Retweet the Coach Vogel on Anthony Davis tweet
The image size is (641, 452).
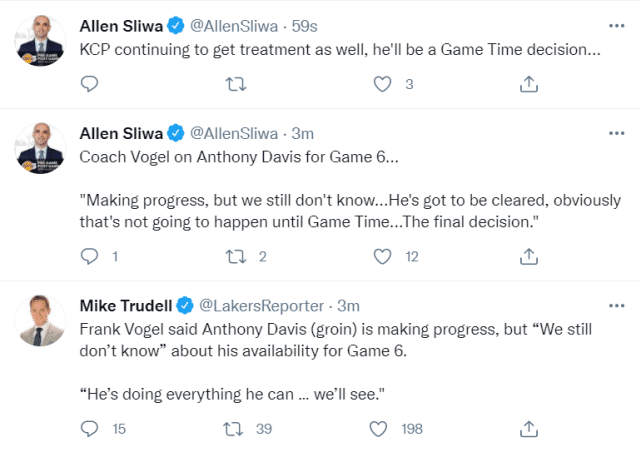pyautogui.click(x=236, y=257)
